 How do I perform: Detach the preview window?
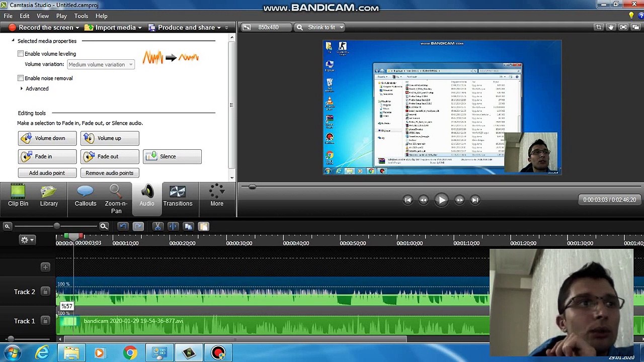click(x=635, y=27)
